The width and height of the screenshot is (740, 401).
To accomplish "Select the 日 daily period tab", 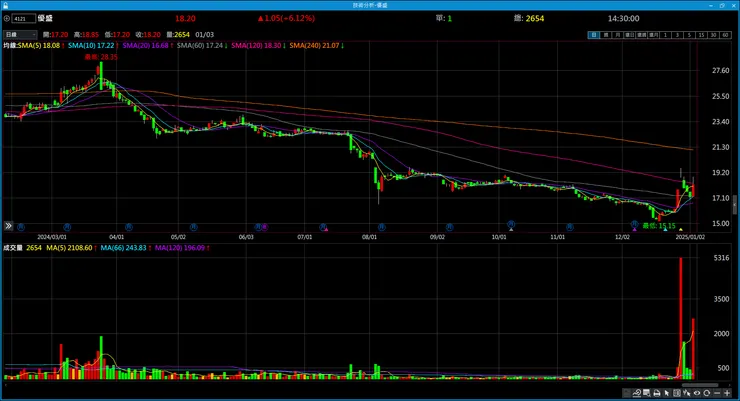I will click(x=594, y=35).
